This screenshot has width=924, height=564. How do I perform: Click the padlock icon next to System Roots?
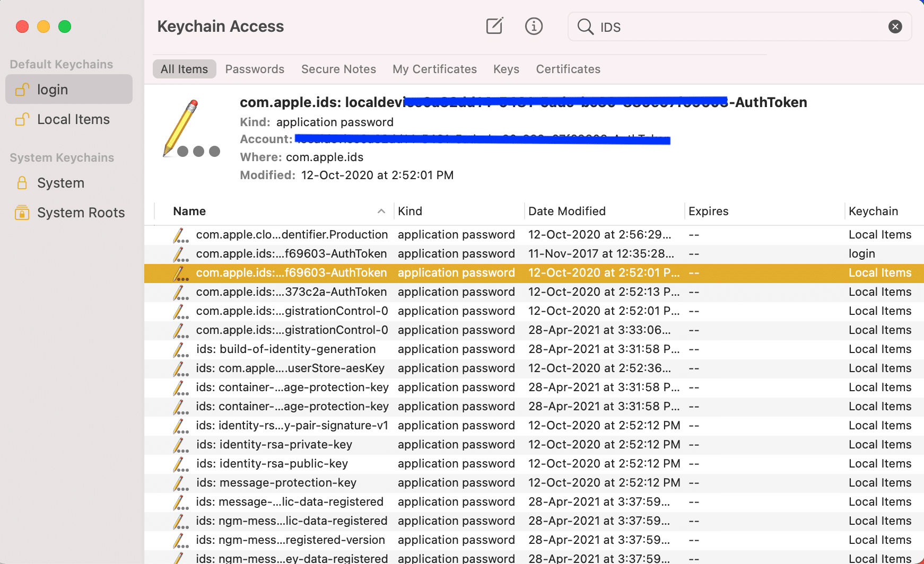(x=21, y=212)
